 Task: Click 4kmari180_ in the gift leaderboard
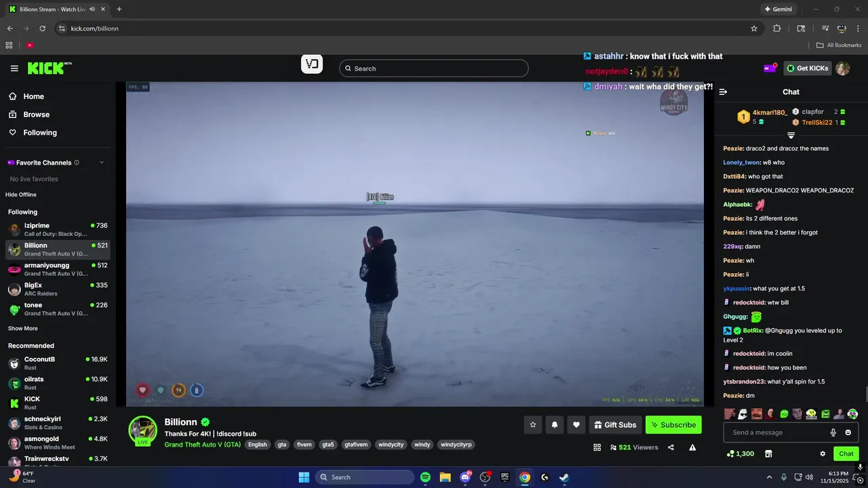pos(770,113)
